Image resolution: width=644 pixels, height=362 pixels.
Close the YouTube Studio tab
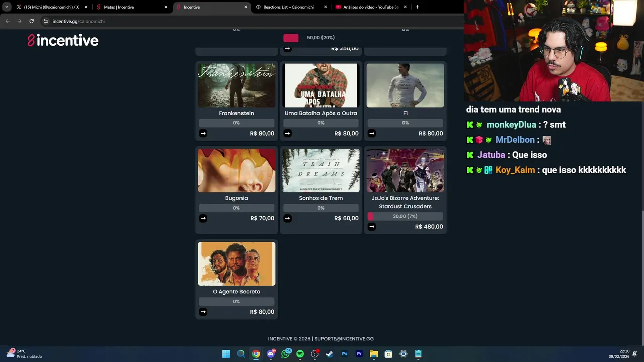tap(405, 7)
